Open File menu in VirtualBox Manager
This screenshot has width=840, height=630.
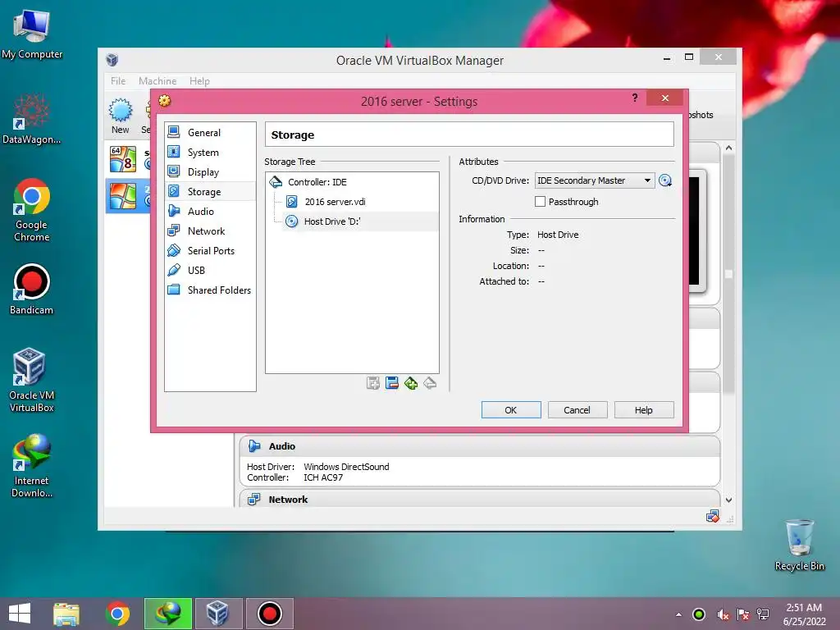[x=118, y=81]
